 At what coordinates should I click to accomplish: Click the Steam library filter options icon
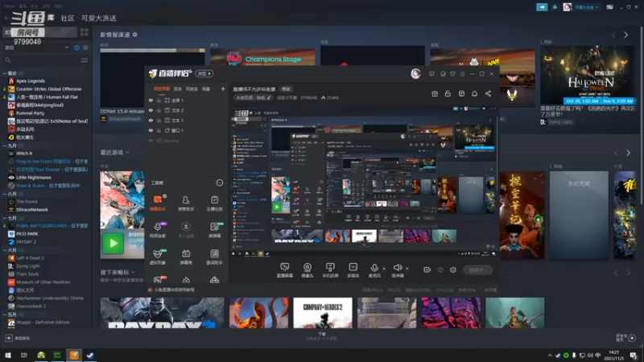85,60
